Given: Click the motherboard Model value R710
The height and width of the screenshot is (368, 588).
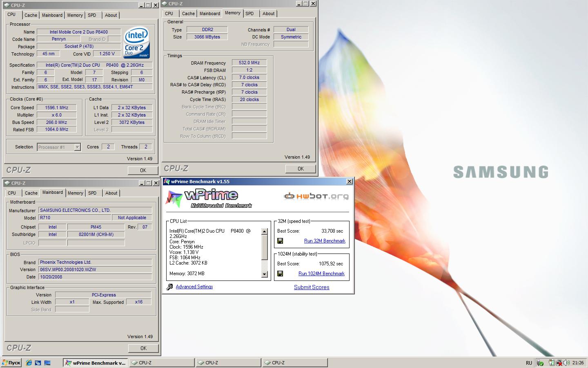Looking at the screenshot, I should pyautogui.click(x=75, y=218).
